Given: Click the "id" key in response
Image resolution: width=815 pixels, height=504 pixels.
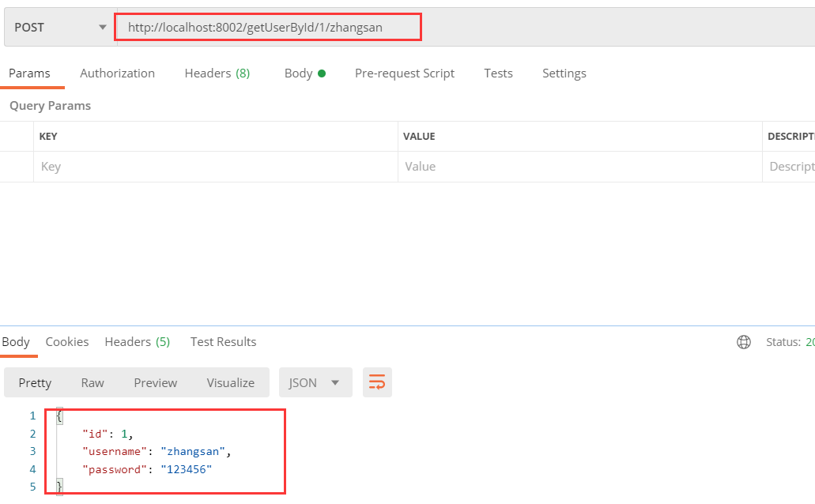Looking at the screenshot, I should (95, 434).
